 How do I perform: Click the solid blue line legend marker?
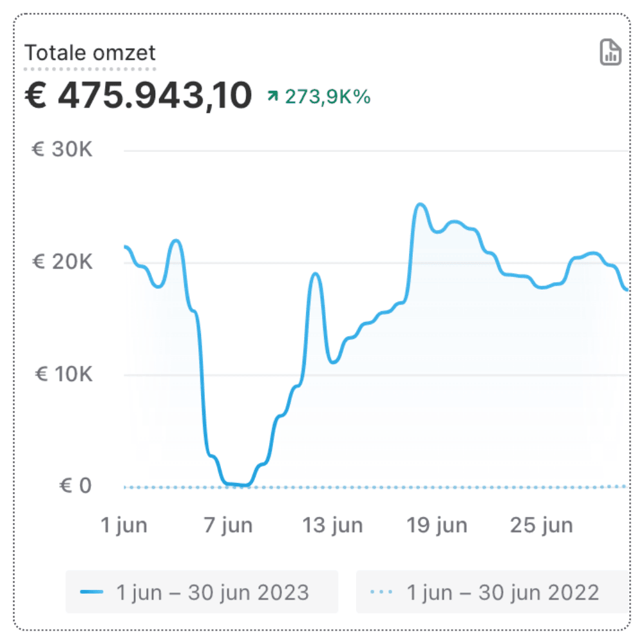91,592
